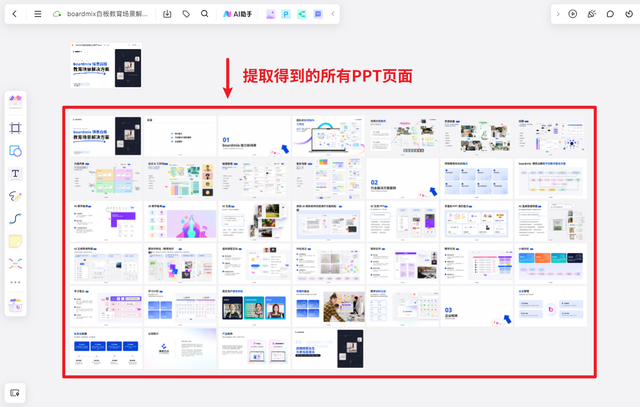Select the Sticky note tool
The height and width of the screenshot is (407, 640).
16,241
